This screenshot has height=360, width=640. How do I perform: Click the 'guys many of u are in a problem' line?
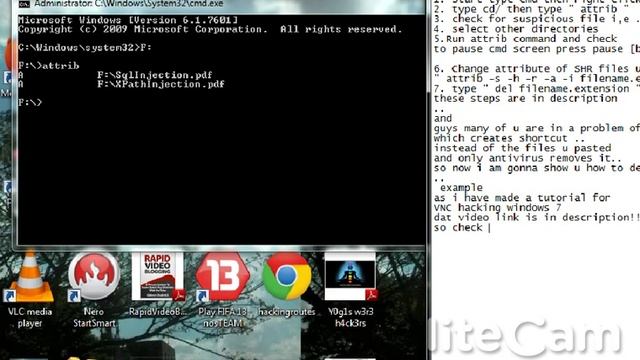coord(537,128)
